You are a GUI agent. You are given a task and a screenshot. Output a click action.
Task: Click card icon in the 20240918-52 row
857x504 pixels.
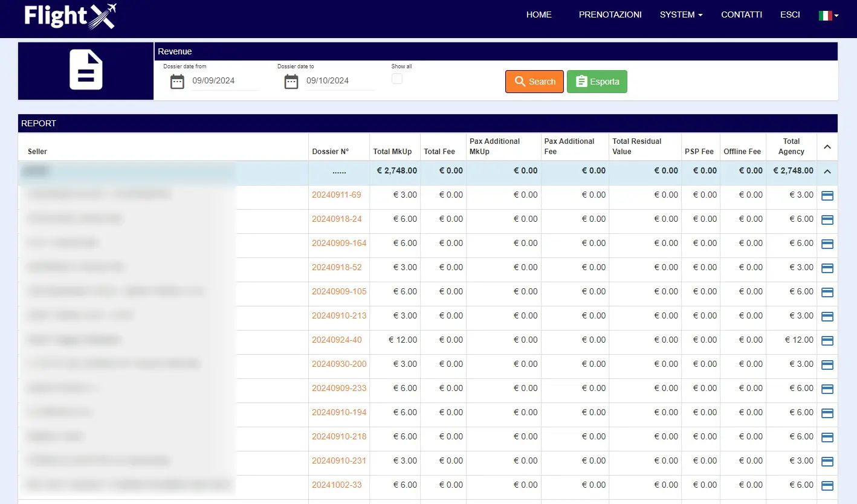[827, 268]
